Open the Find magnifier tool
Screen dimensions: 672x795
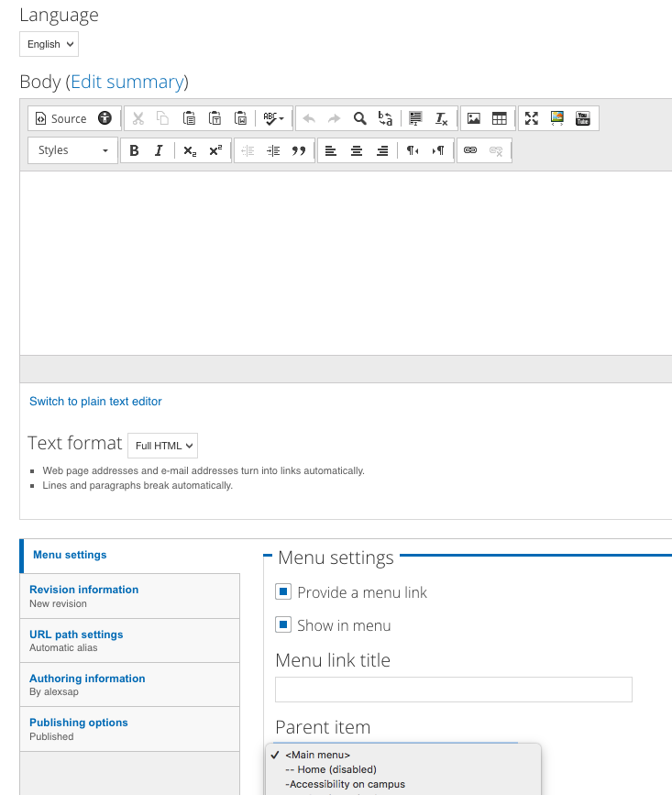click(x=360, y=118)
